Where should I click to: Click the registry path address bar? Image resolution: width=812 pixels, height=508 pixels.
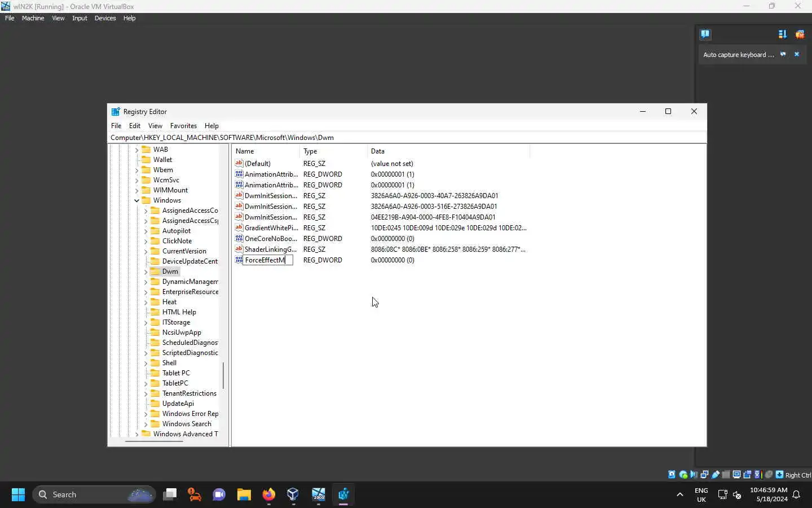[407, 137]
